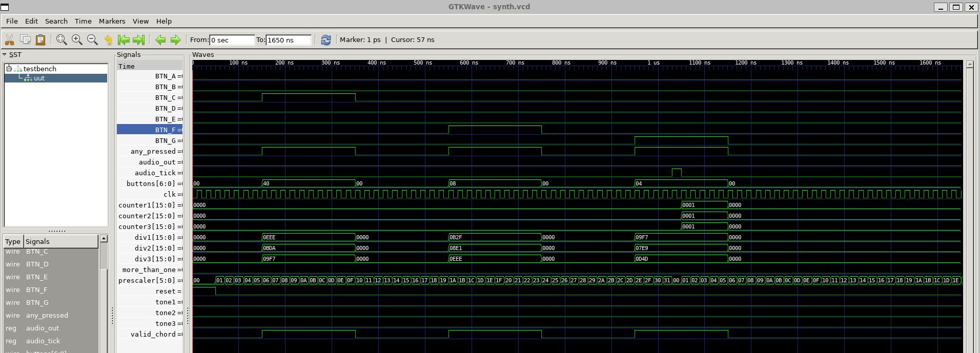Select the uut module in hierarchy
The width and height of the screenshot is (980, 353).
(x=39, y=78)
